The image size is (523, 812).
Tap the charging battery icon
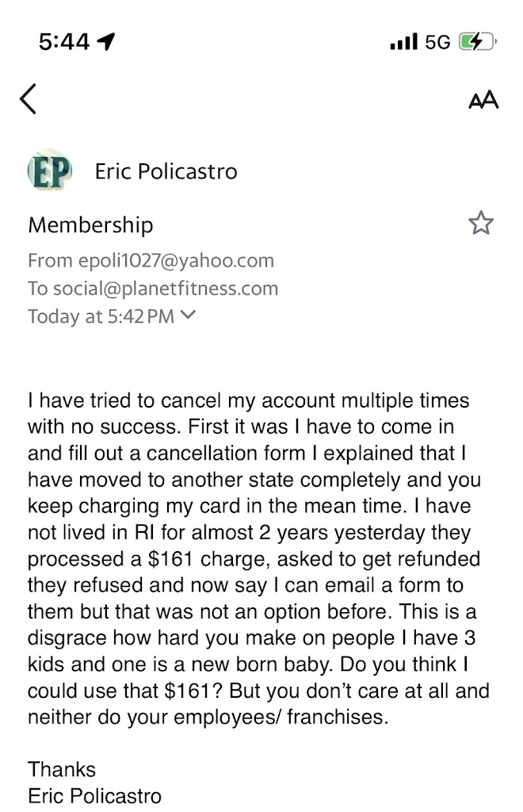coord(478,42)
